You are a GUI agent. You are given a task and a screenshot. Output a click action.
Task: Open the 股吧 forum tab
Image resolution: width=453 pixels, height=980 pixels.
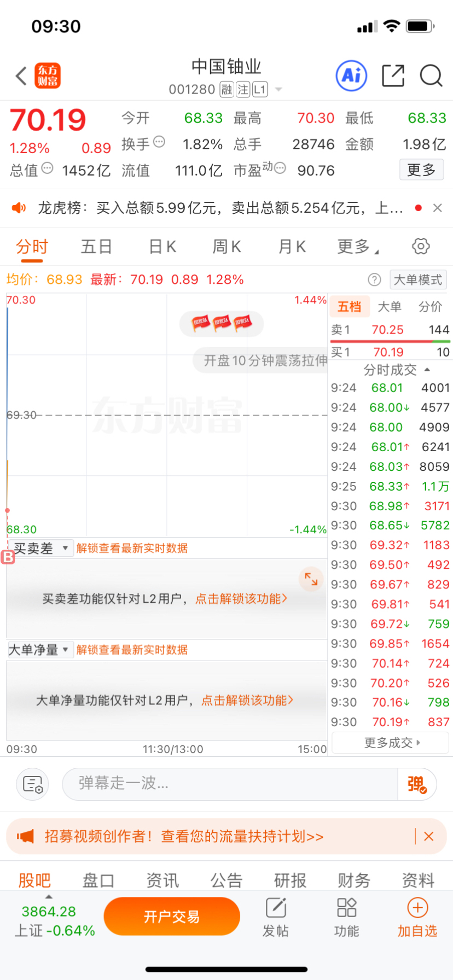pos(34,880)
